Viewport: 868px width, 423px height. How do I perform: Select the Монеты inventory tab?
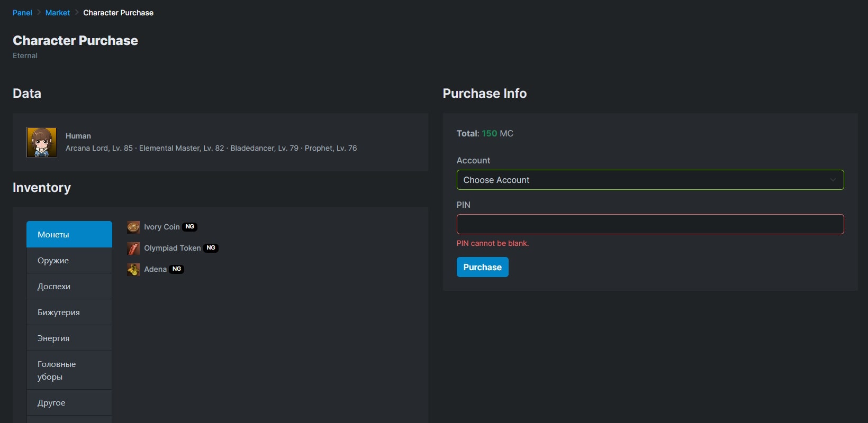pyautogui.click(x=69, y=234)
